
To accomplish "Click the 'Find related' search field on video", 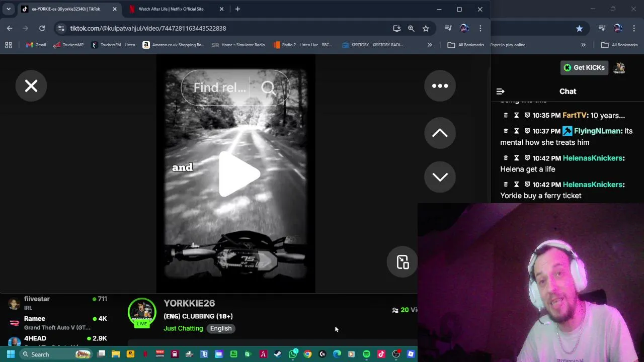I will coord(220,87).
